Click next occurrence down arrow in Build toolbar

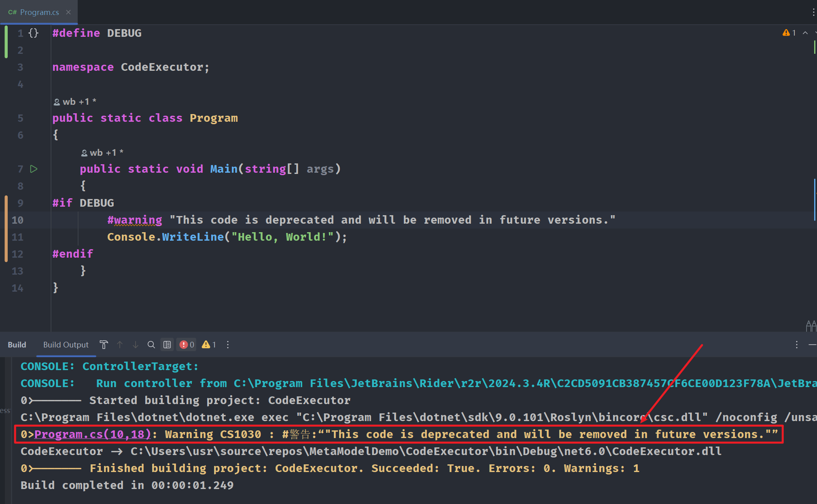click(136, 345)
